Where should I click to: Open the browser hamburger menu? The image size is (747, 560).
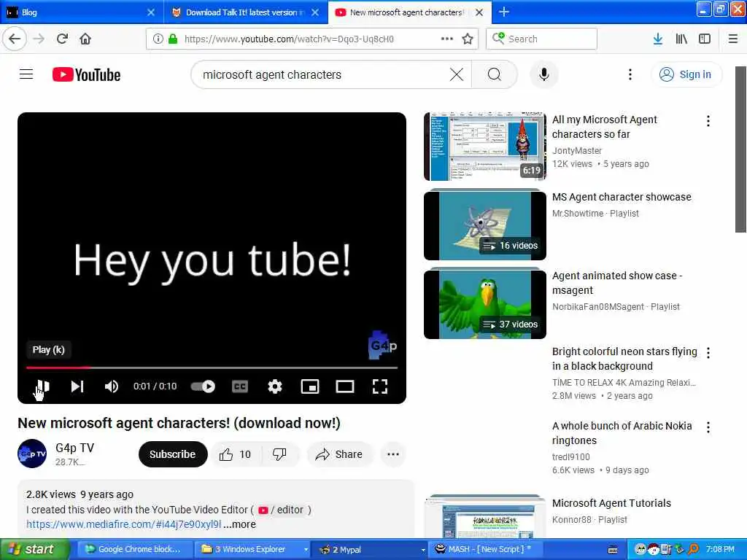(732, 39)
